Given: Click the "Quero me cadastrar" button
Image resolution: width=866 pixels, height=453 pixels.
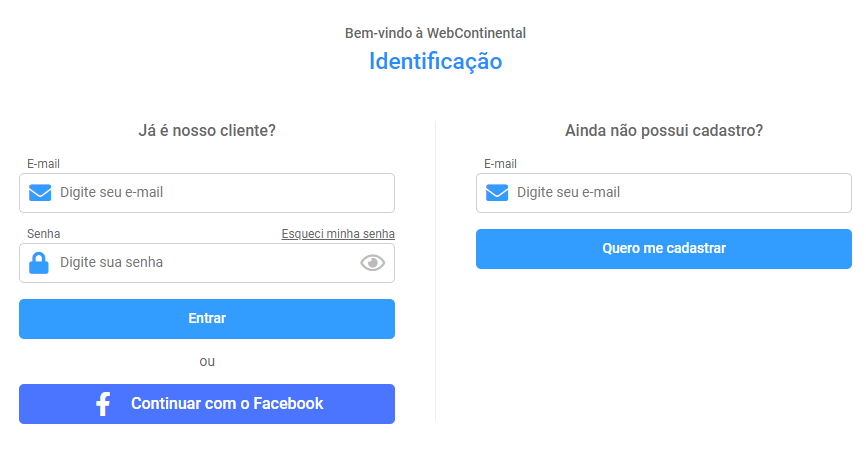Looking at the screenshot, I should [x=664, y=249].
